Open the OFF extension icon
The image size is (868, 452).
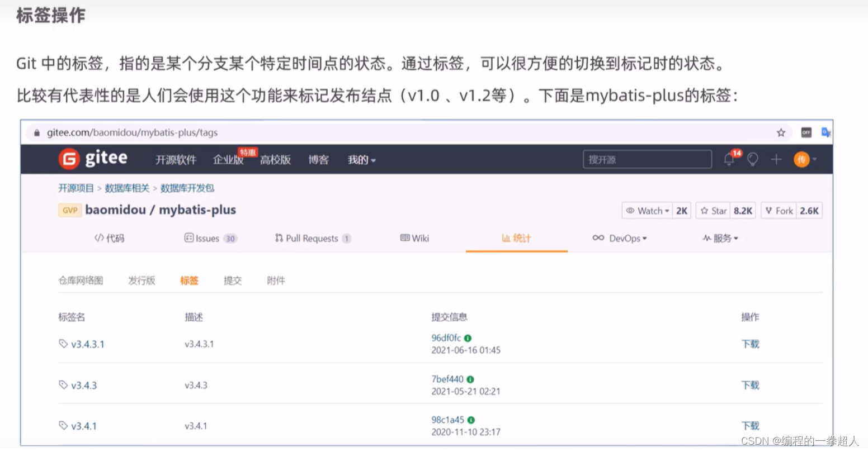(806, 132)
